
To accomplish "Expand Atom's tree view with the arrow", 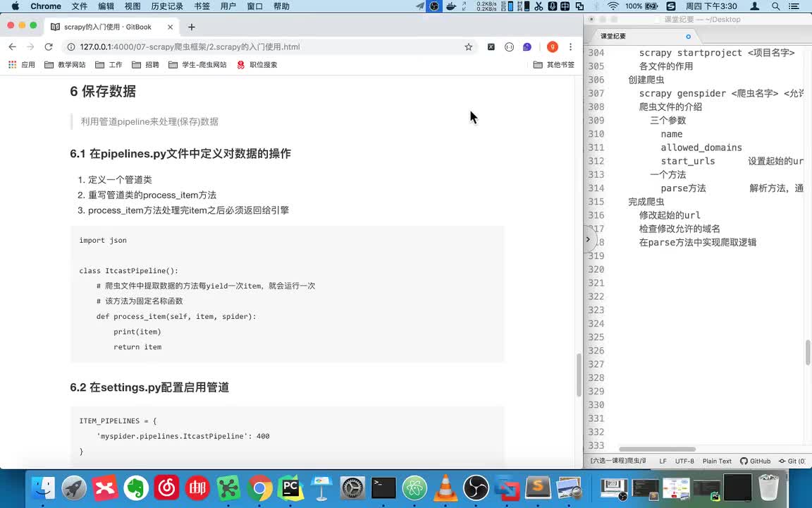I will (x=588, y=239).
